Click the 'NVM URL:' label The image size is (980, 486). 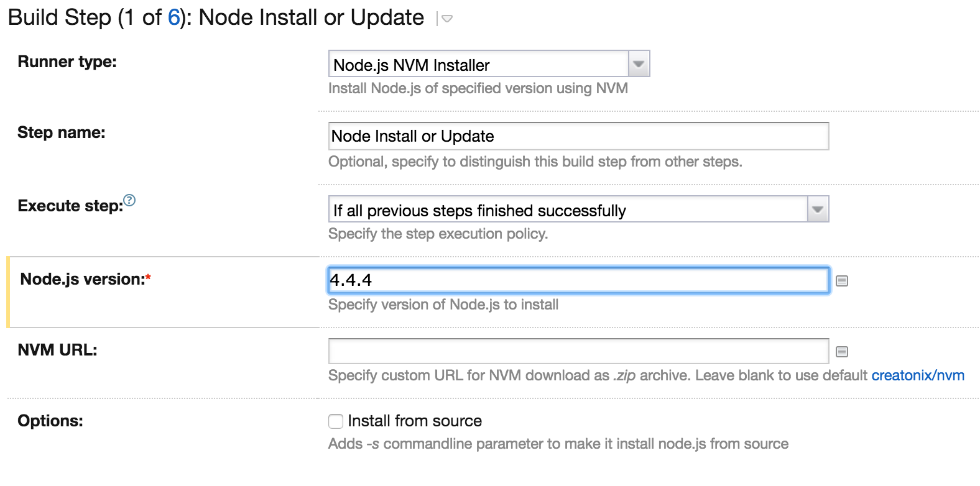[57, 350]
